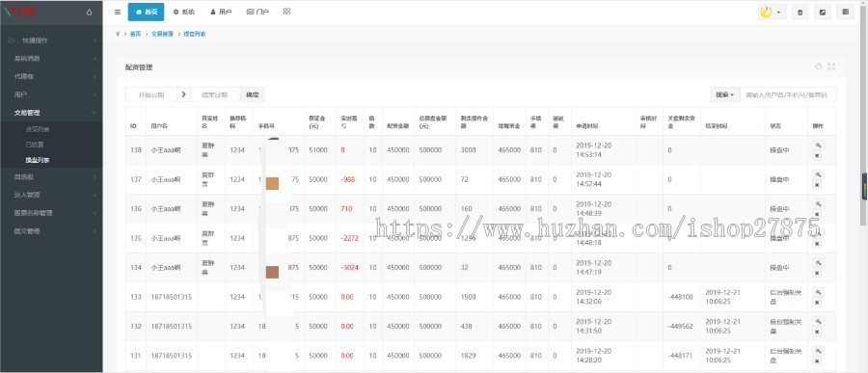The width and height of the screenshot is (868, 373).
Task: Switch to the 首页 tab in top navigation
Action: point(146,12)
